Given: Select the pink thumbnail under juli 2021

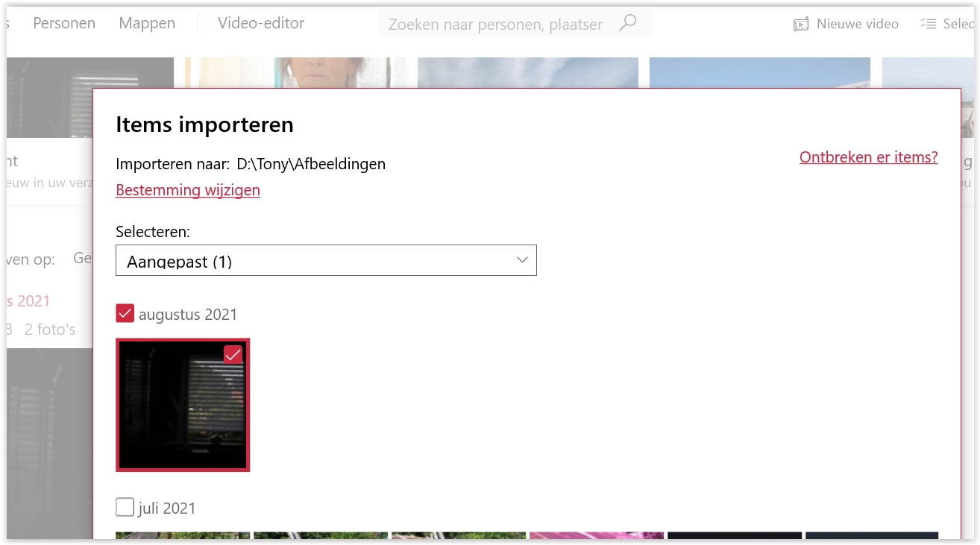Looking at the screenshot, I should click(x=596, y=535).
